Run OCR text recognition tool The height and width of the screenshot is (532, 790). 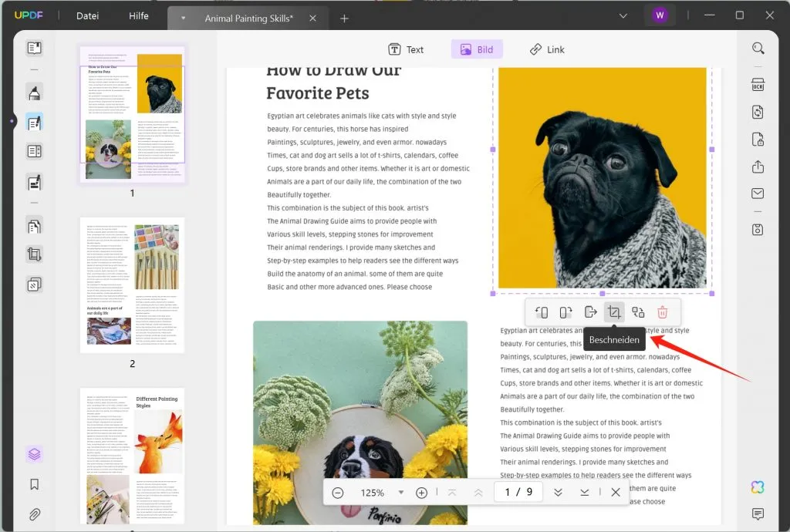(x=758, y=85)
